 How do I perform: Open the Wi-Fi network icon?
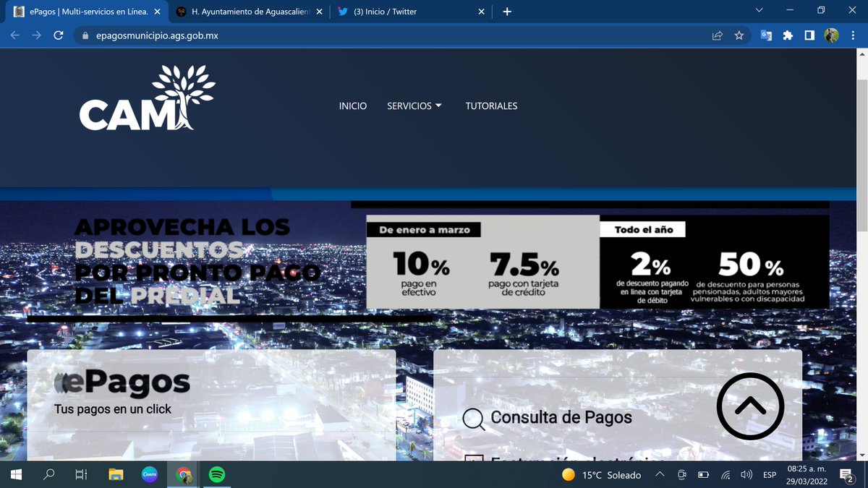[x=726, y=475]
